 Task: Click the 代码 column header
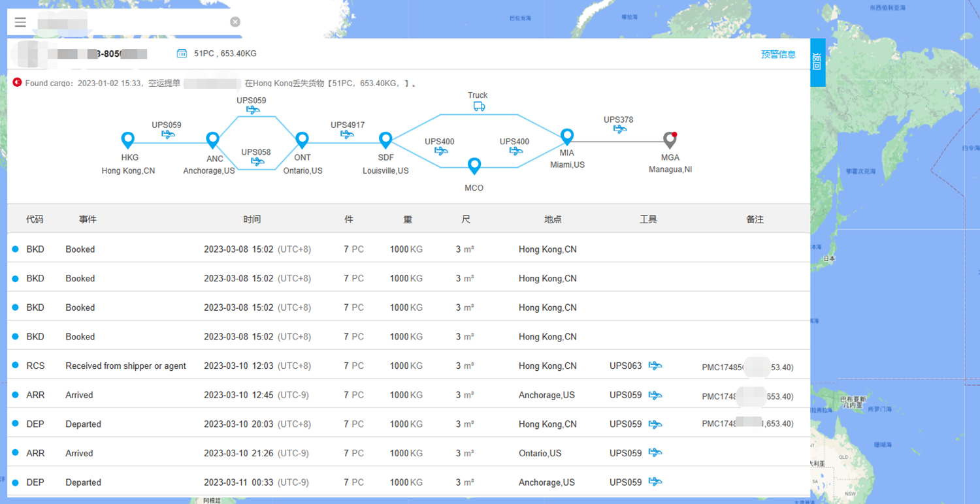click(x=35, y=219)
